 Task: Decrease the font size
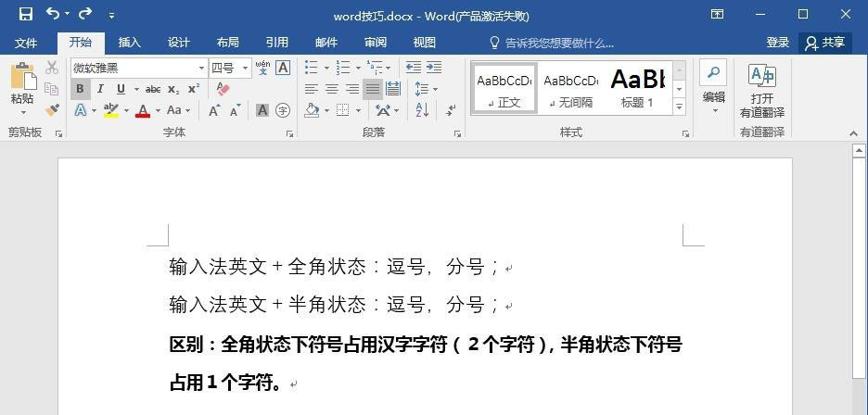tap(236, 110)
